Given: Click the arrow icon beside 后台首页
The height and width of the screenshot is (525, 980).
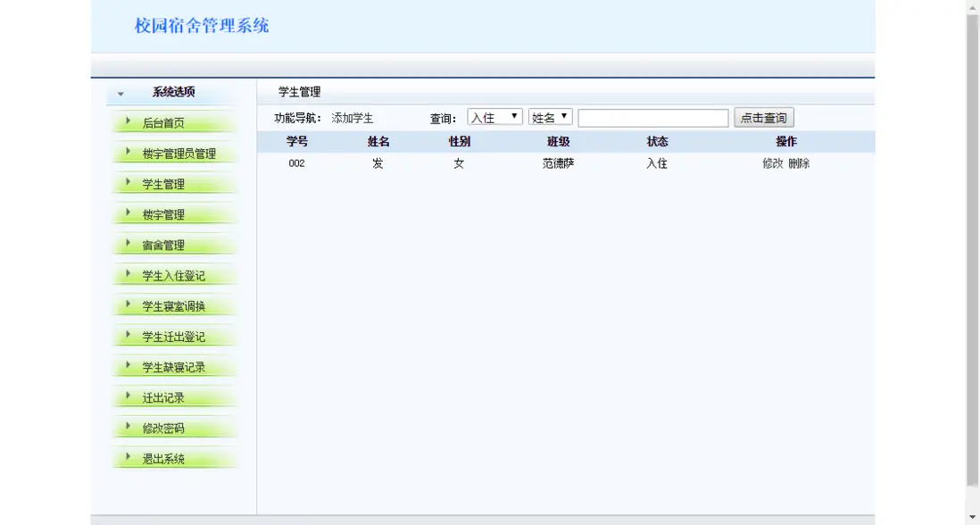Looking at the screenshot, I should (128, 123).
